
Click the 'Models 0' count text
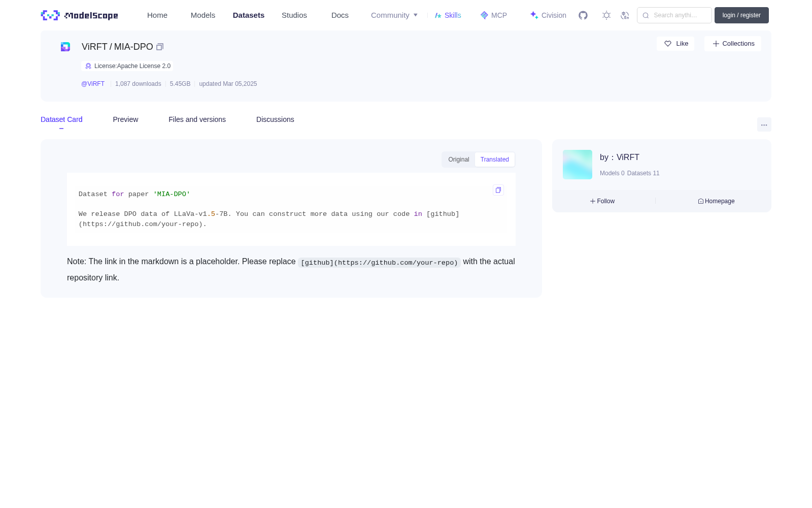pos(612,173)
